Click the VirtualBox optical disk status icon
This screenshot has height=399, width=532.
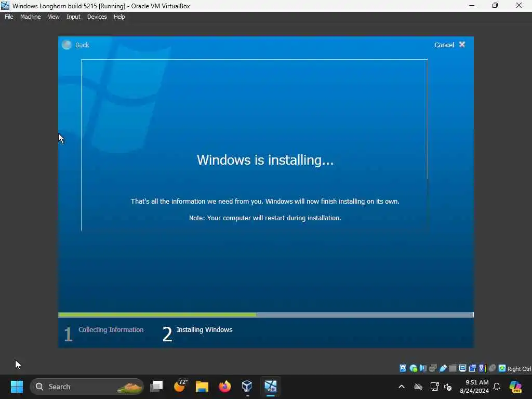(x=413, y=368)
